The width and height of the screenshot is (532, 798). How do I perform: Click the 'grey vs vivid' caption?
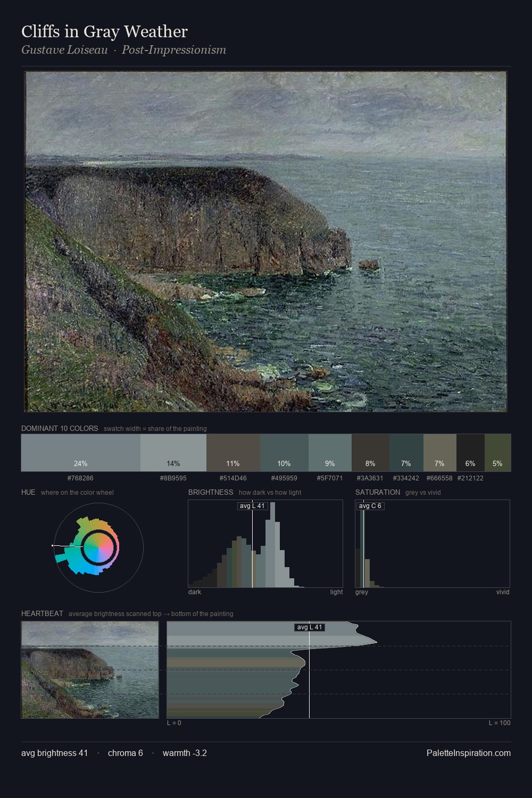(x=423, y=493)
